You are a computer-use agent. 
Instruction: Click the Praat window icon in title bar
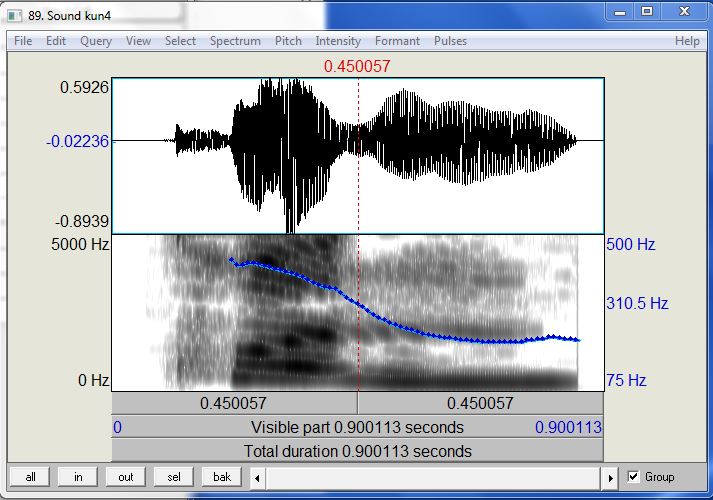[x=15, y=15]
